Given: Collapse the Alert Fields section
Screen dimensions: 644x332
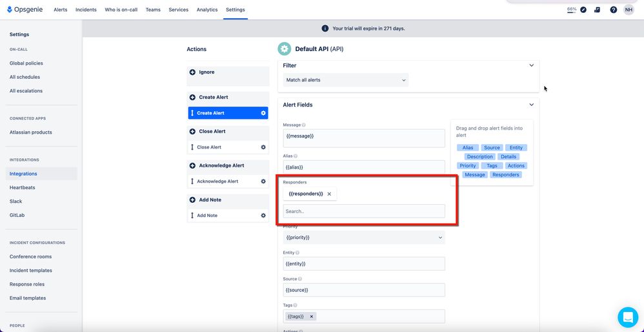Looking at the screenshot, I should tap(532, 105).
